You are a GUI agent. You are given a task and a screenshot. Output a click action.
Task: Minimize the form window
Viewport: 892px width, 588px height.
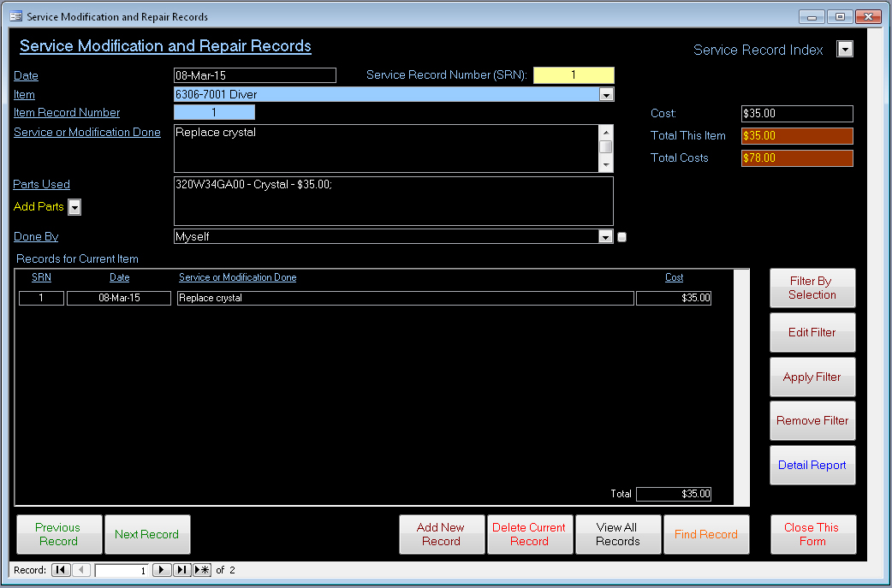(812, 16)
